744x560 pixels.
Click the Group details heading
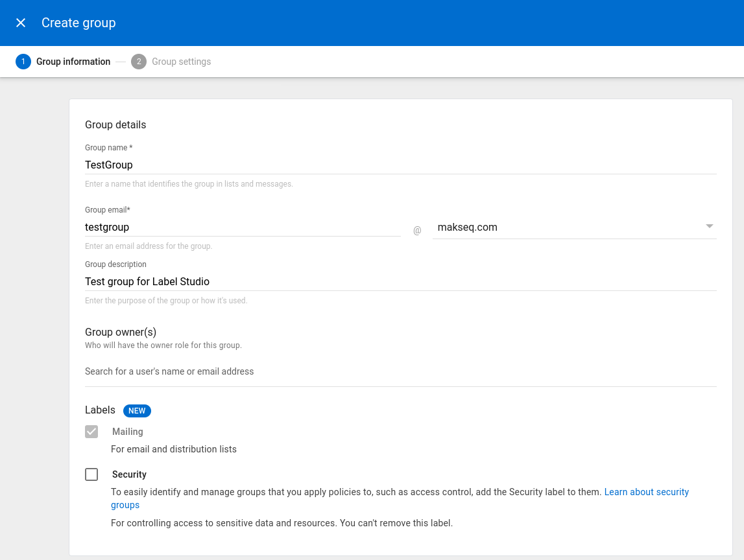click(115, 124)
